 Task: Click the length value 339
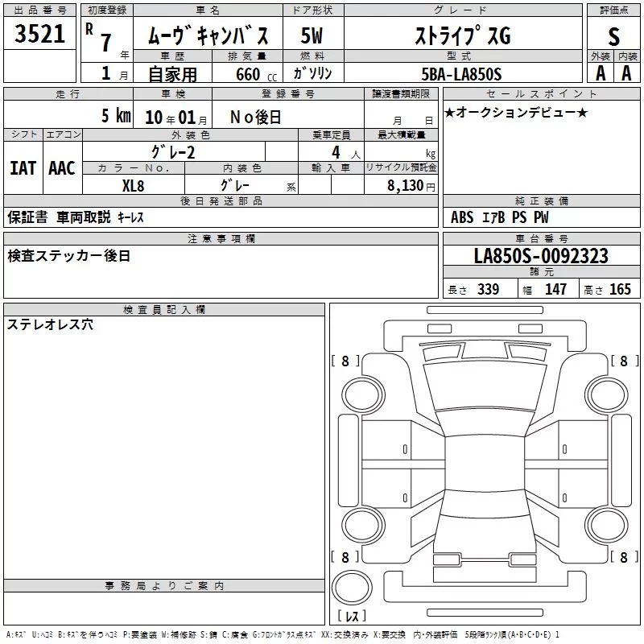(488, 289)
